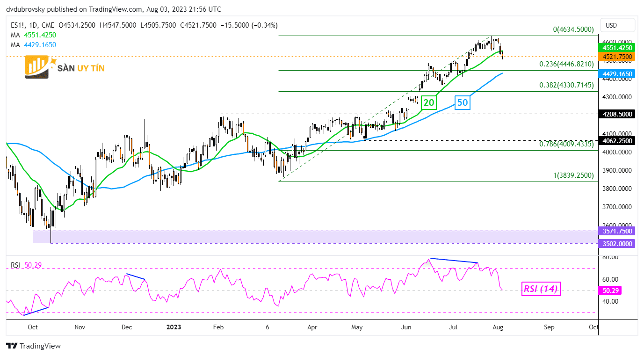Select the blue boxed 50 moving average label
Screen dimensions: 644x356
click(462, 102)
